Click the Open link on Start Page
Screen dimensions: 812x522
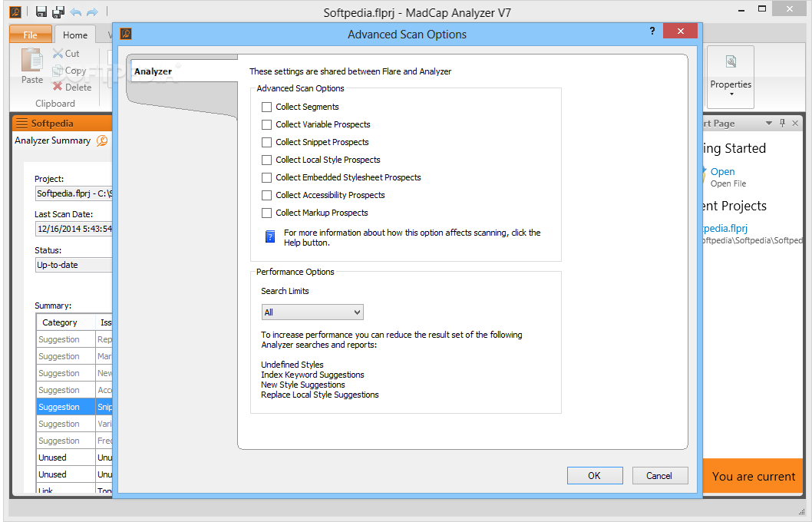[x=722, y=171]
